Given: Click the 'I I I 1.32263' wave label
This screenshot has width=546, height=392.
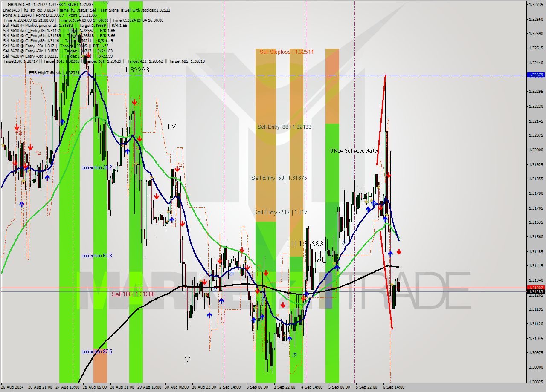Looking at the screenshot, I should tap(131, 70).
